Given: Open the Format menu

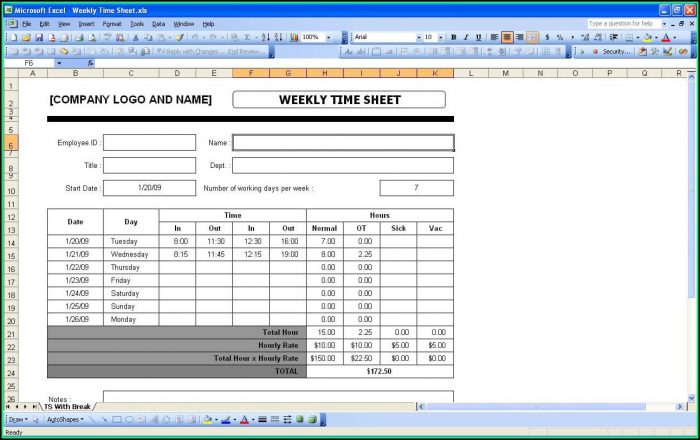Looking at the screenshot, I should tap(112, 24).
